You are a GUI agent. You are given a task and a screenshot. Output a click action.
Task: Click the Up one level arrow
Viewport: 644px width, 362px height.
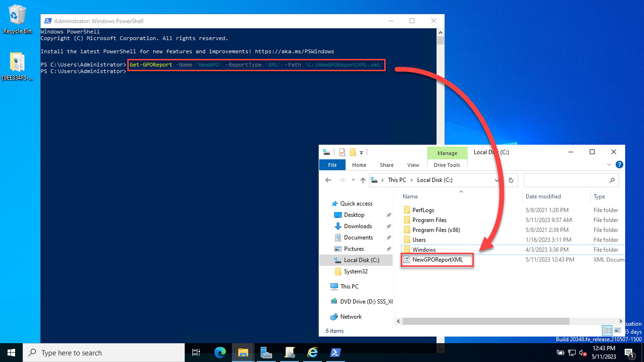click(x=363, y=180)
